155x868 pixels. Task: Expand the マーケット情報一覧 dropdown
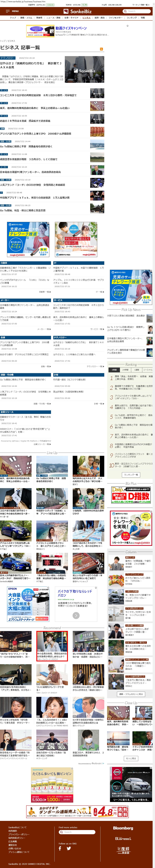pyautogui.click(x=140, y=5)
